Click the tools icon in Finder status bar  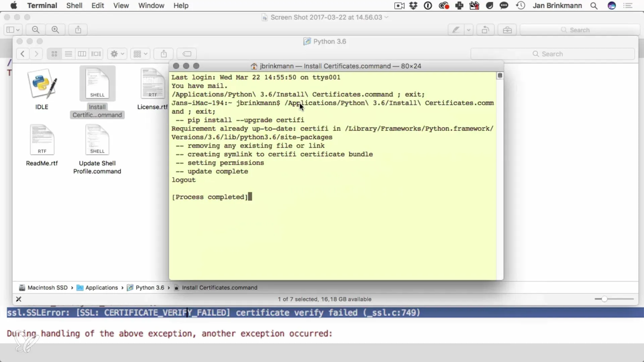point(19,299)
